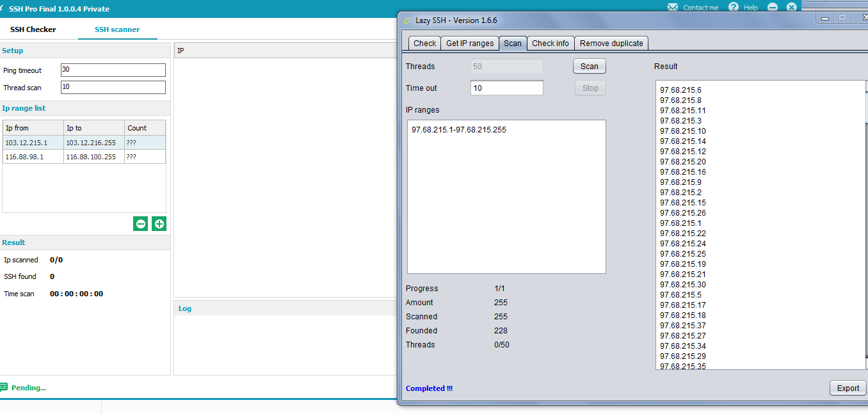The height and width of the screenshot is (414, 868).
Task: Open the Contact me link
Action: pos(701,8)
